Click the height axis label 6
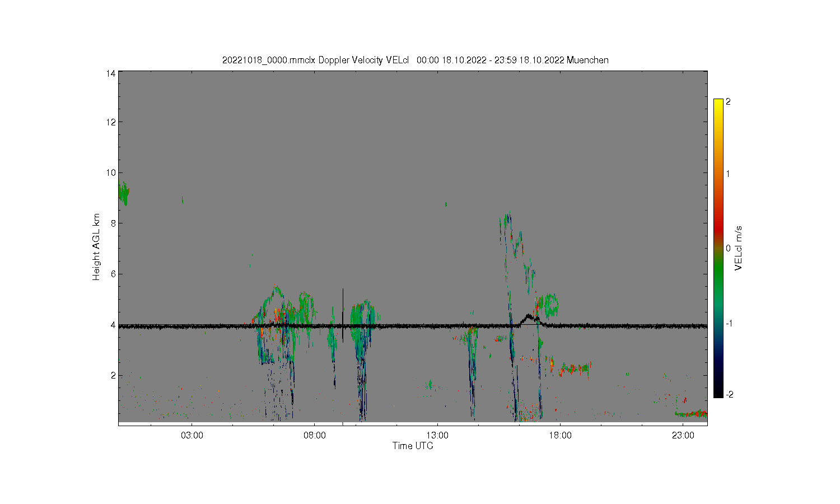The width and height of the screenshot is (840, 504). coord(113,274)
